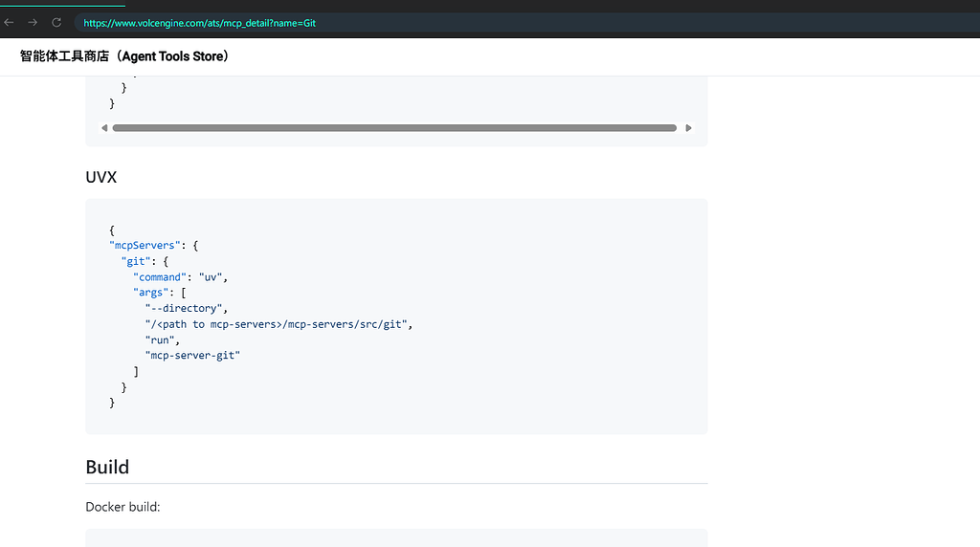The height and width of the screenshot is (547, 980).
Task: Click the Build section heading
Action: point(107,467)
